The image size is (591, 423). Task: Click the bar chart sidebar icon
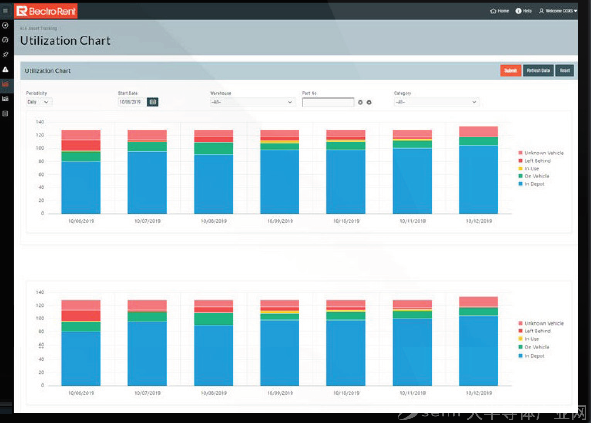point(5,99)
